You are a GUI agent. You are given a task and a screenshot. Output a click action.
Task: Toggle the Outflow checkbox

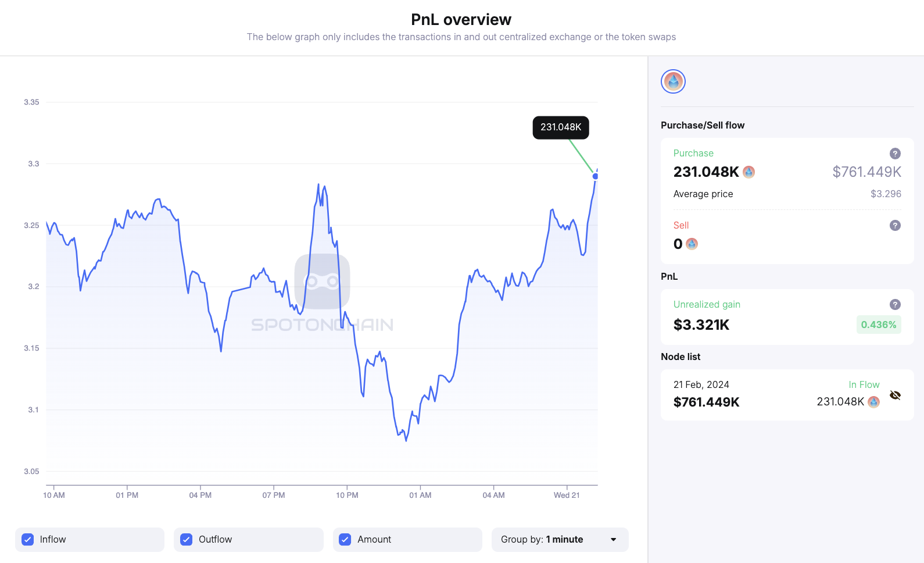click(186, 540)
